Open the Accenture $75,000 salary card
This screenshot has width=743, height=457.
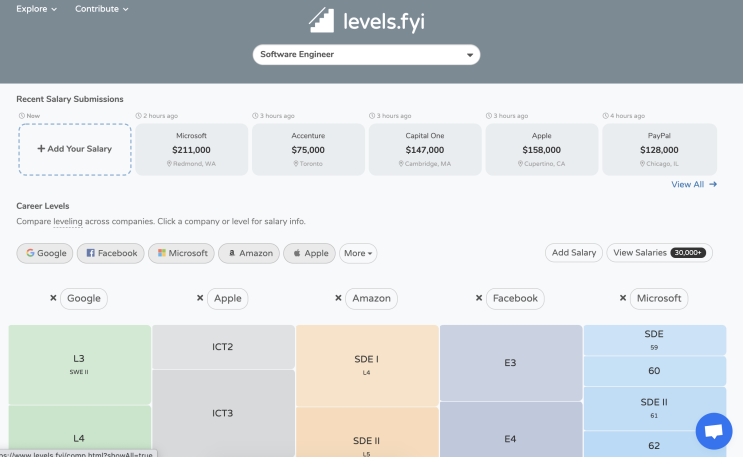point(308,149)
